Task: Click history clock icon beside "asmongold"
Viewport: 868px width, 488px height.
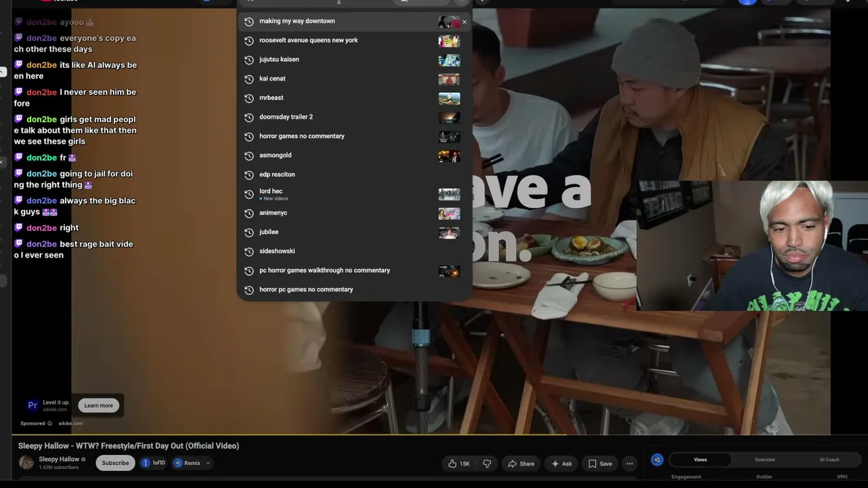Action: pyautogui.click(x=249, y=155)
